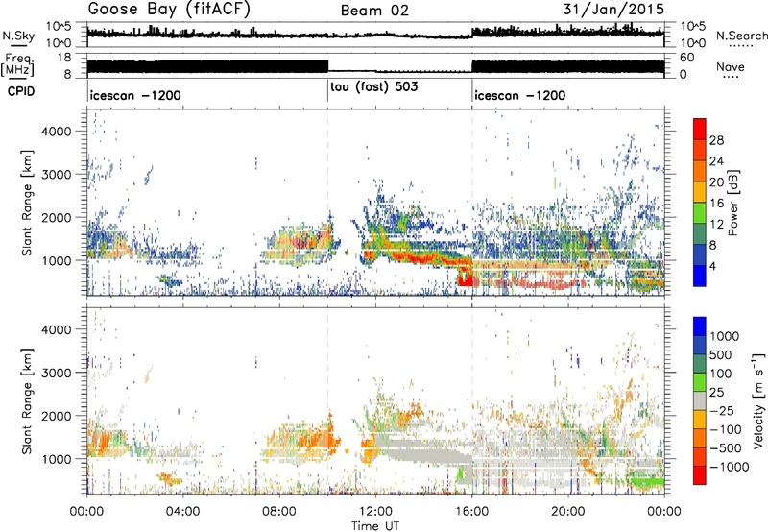The width and height of the screenshot is (768, 532).
Task: Click the blue bottom of Power color bar
Action: click(x=700, y=276)
